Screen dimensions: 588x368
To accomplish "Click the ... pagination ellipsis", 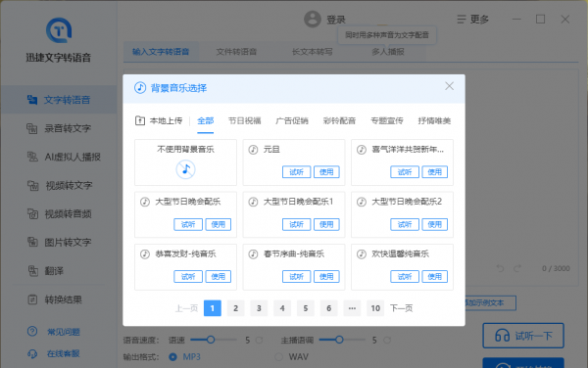I will [352, 308].
